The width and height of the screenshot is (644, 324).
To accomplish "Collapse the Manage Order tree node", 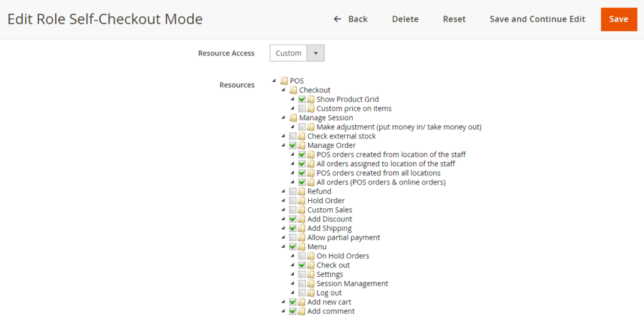I will pyautogui.click(x=284, y=145).
